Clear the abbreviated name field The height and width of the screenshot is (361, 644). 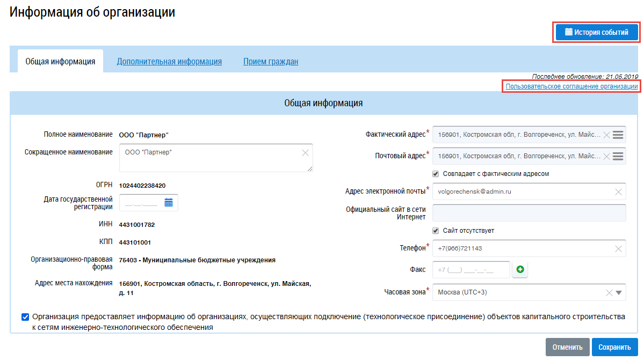[305, 153]
